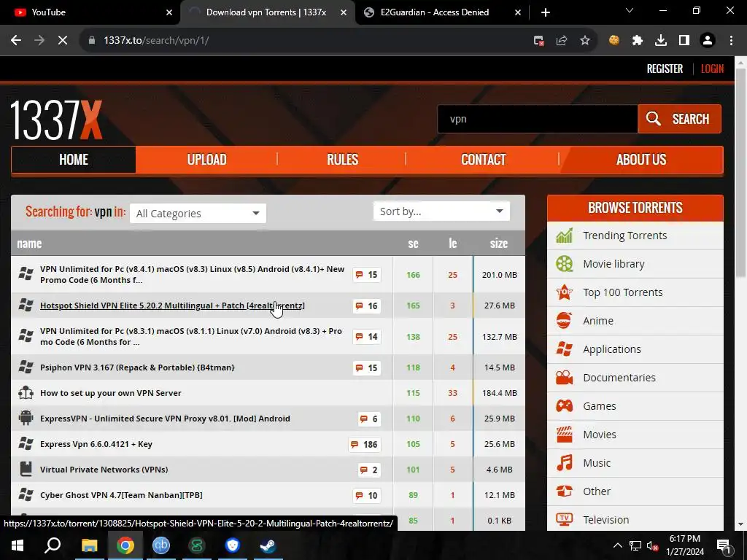Image resolution: width=747 pixels, height=560 pixels.
Task: Click the Movie library reel icon
Action: 565,264
